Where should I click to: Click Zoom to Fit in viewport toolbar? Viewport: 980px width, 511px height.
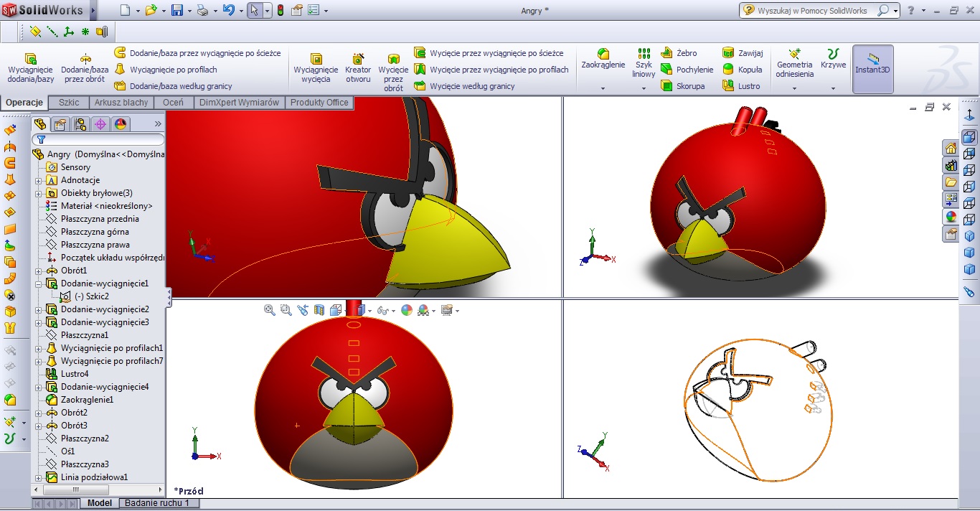tap(270, 310)
